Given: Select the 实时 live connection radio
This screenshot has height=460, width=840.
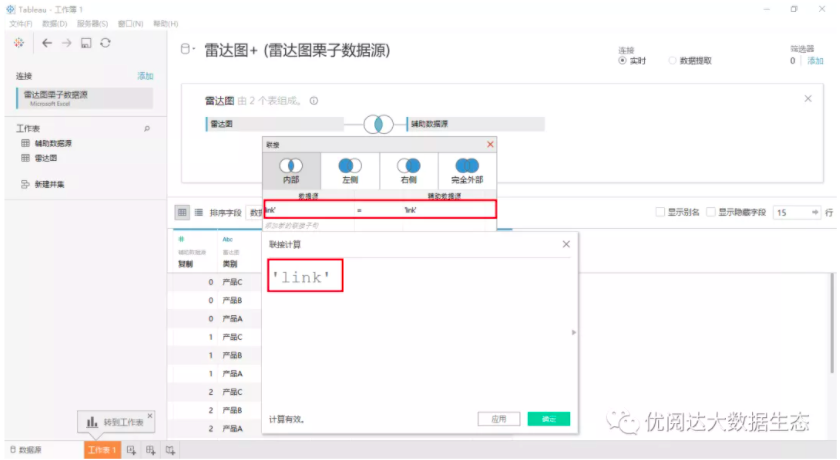Looking at the screenshot, I should coord(622,61).
